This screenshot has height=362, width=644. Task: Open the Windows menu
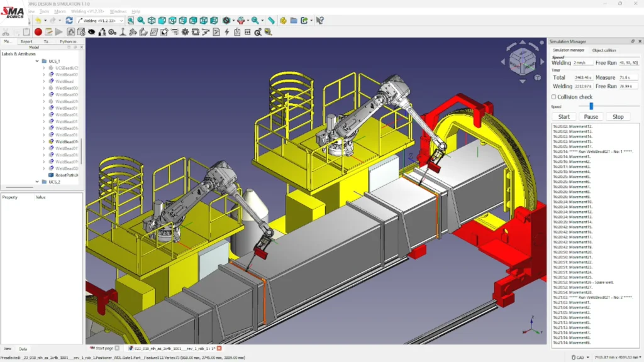coord(118,11)
